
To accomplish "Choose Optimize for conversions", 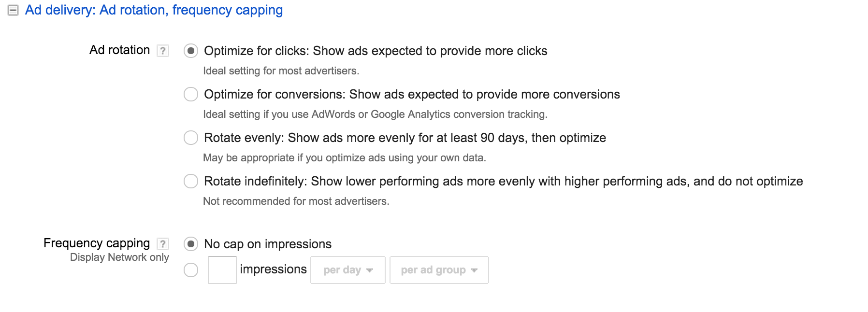I will point(191,94).
